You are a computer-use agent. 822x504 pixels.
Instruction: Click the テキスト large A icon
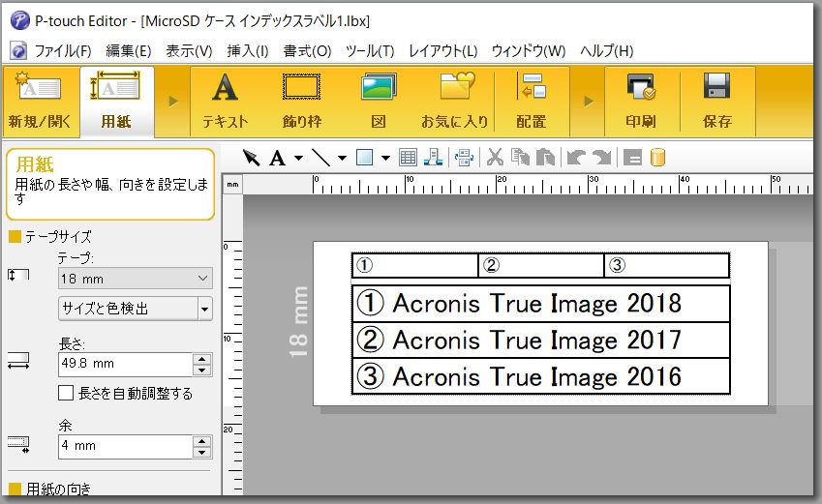(225, 87)
